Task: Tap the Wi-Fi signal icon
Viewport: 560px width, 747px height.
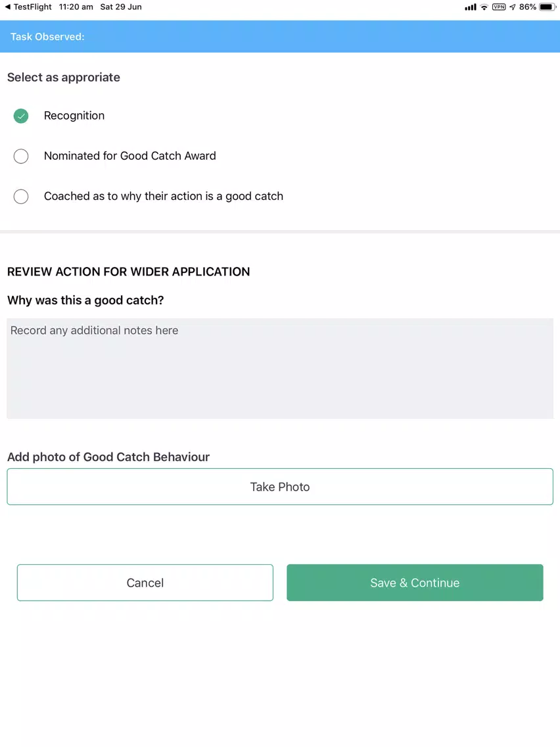Action: 484,7
